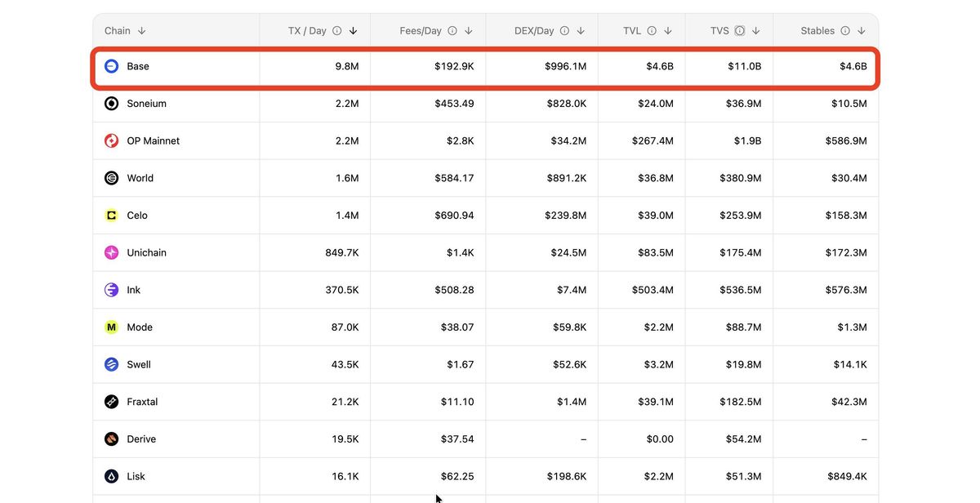Open the Fraxtal chain name link
This screenshot has height=503, width=980.
click(x=143, y=402)
